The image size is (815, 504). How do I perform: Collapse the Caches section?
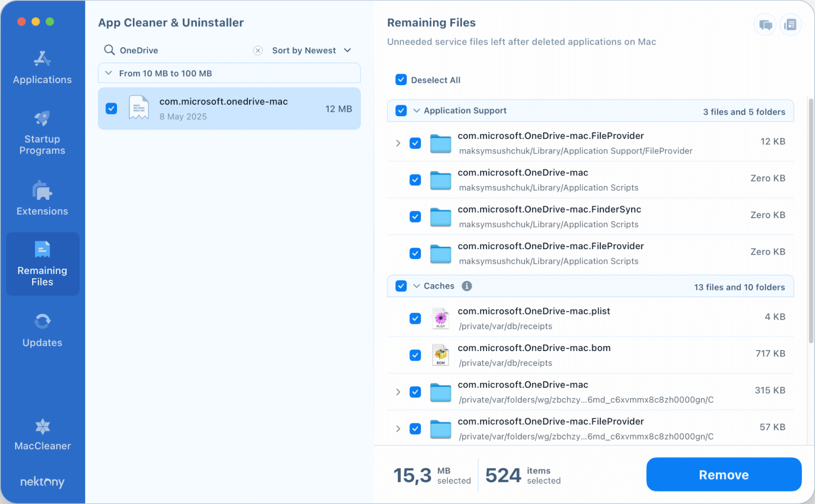point(416,286)
